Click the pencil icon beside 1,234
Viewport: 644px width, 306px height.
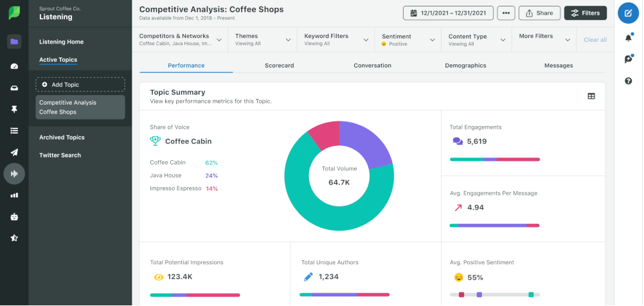point(308,277)
